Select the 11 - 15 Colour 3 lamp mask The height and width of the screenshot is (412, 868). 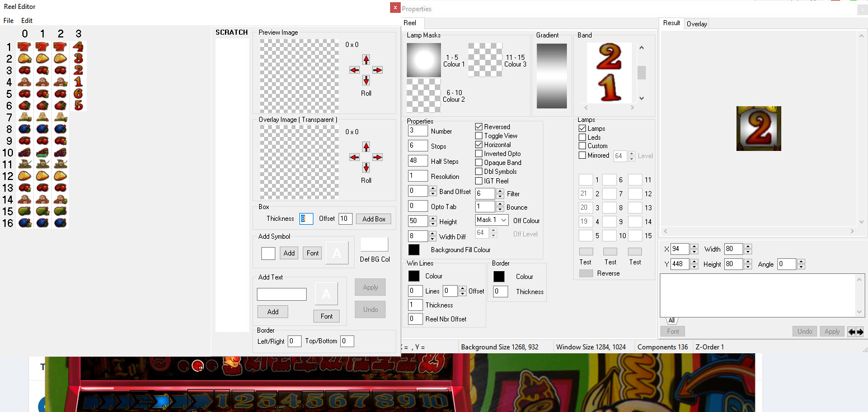point(485,60)
